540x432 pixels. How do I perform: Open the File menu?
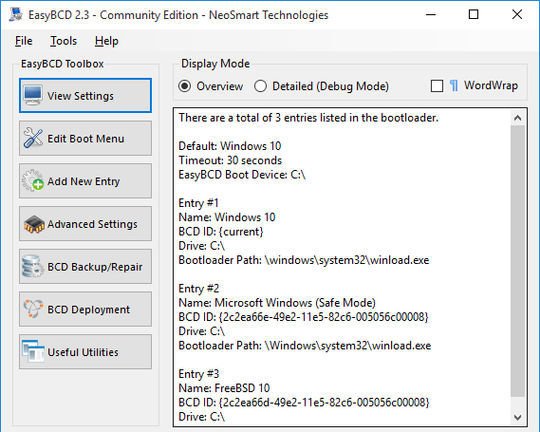[23, 41]
